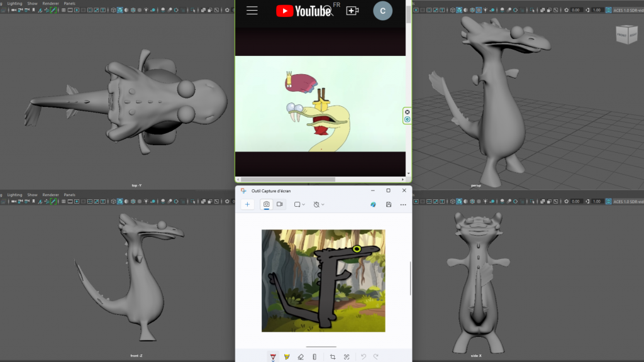Open the Lighting menu in the bottom-left viewport
This screenshot has height=362, width=644.
click(x=14, y=195)
